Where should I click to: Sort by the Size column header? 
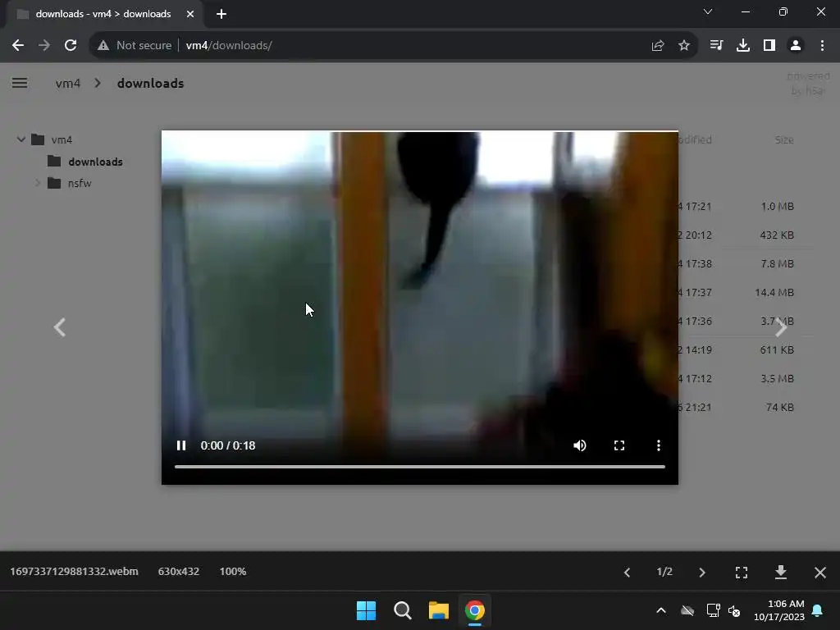point(783,139)
